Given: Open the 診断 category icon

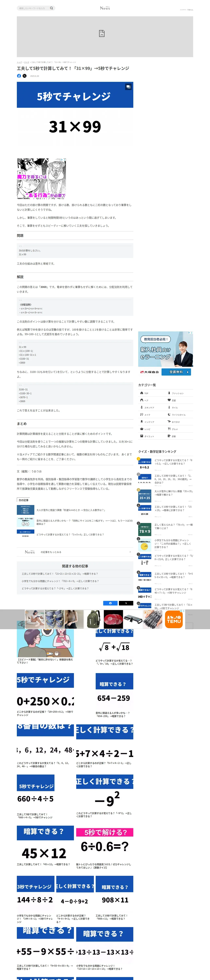Looking at the screenshot, I should pyautogui.click(x=169, y=436).
